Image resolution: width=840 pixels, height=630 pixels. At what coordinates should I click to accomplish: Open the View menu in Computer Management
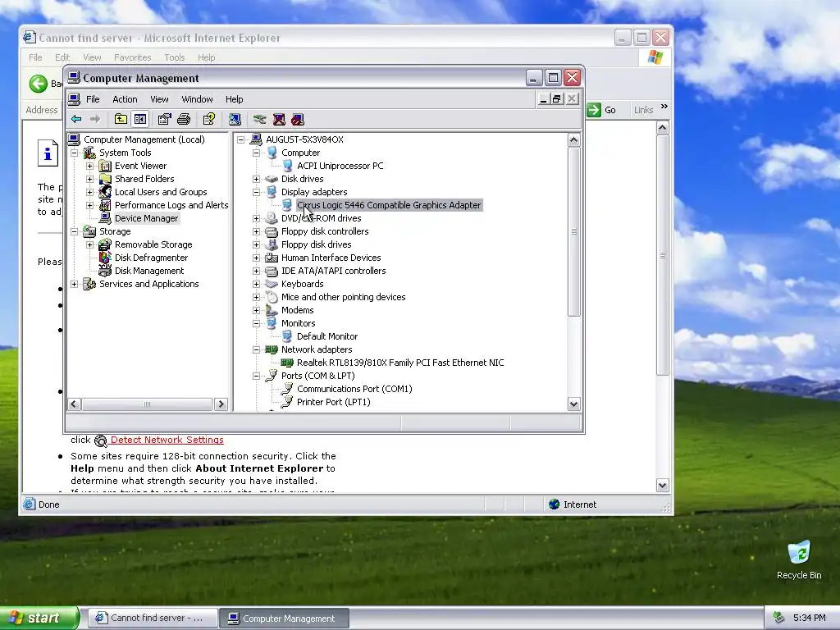(159, 99)
